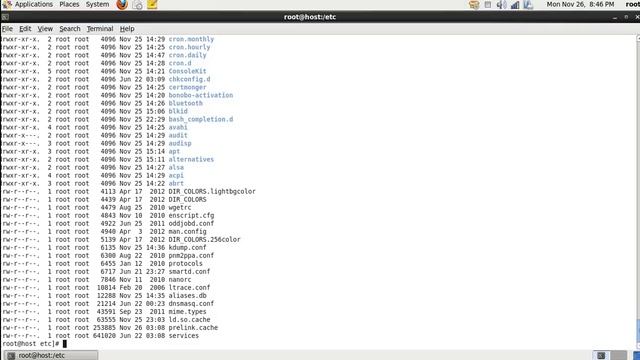Open the Places menu
Image resolution: width=640 pixels, height=360 pixels.
coord(69,4)
